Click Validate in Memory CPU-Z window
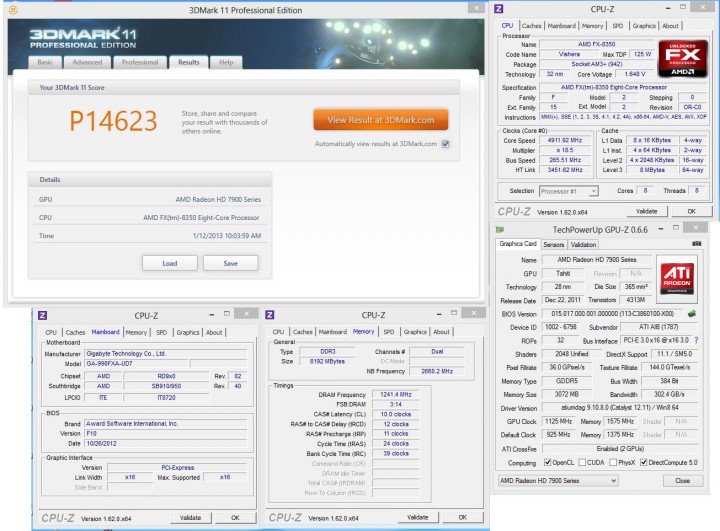720x531 pixels. (x=418, y=517)
